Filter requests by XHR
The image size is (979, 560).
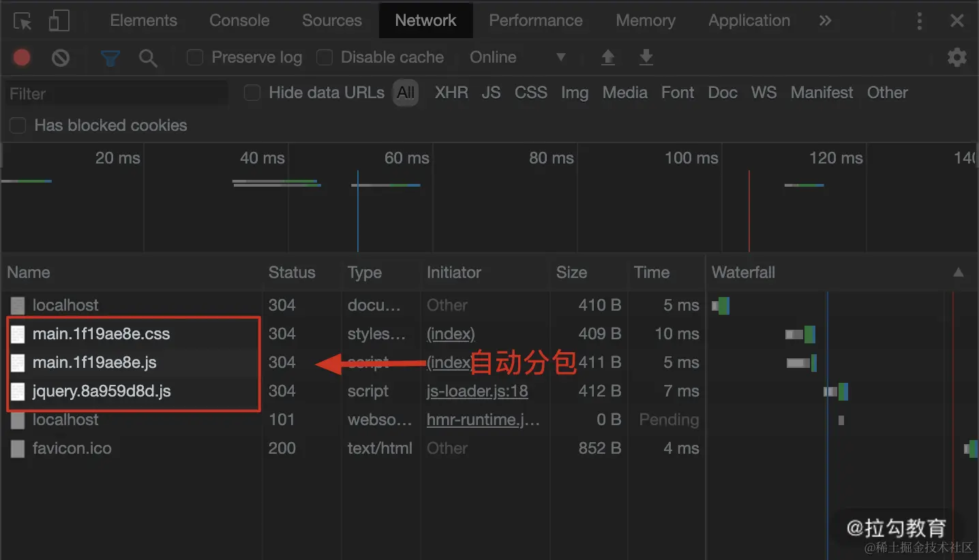[451, 93]
